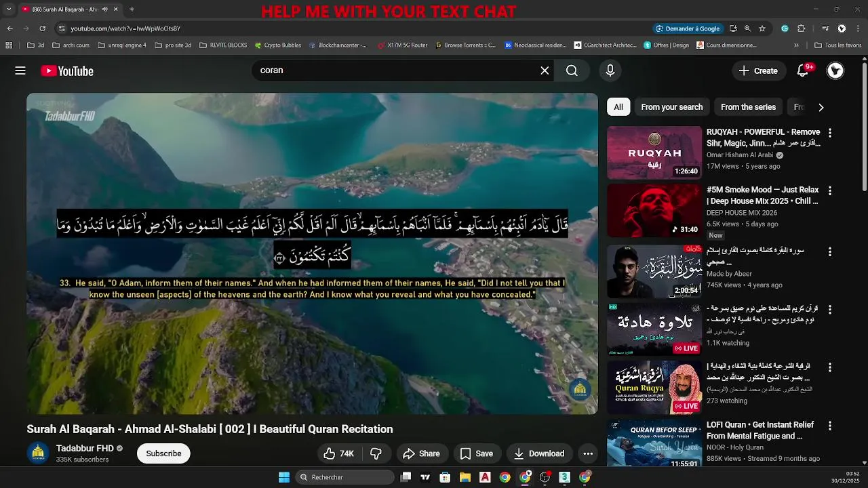
Task: Open Tous les favoris folder
Action: (x=837, y=45)
